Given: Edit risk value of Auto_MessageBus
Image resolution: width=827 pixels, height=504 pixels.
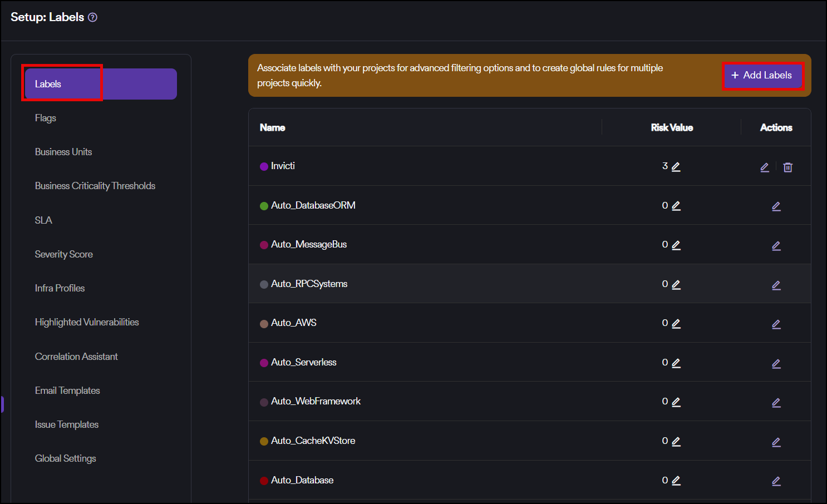Looking at the screenshot, I should point(676,245).
